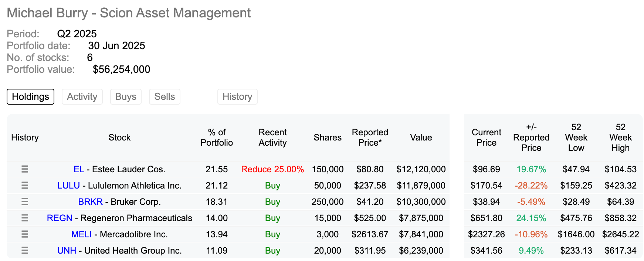Open the LULU ticker link

pos(68,186)
